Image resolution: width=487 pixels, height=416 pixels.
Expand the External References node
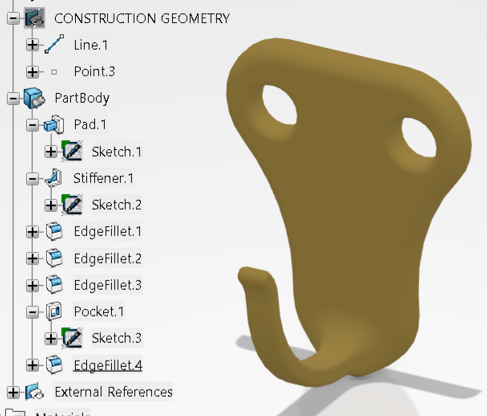13,392
